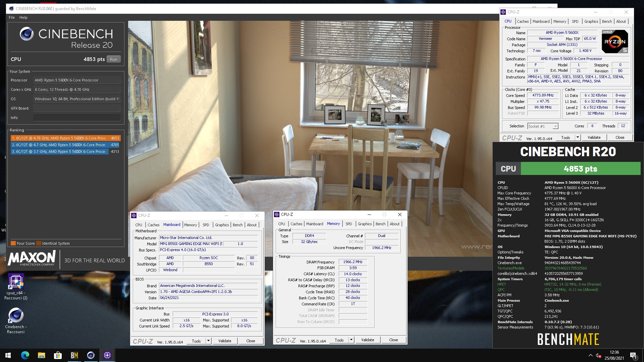Viewport: 644px width, 362px height.
Task: Click DRAM Frequency value 1966.2 MHz
Action: coord(353,262)
